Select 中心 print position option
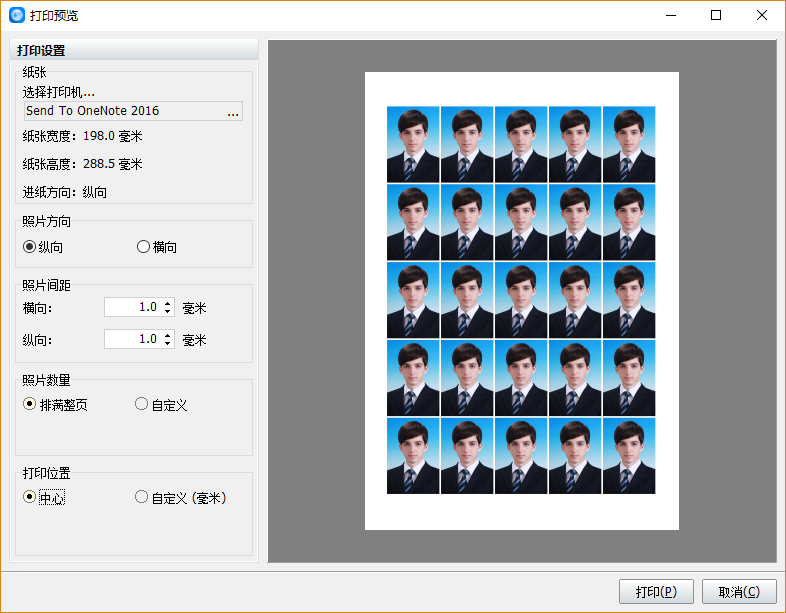 (30, 497)
